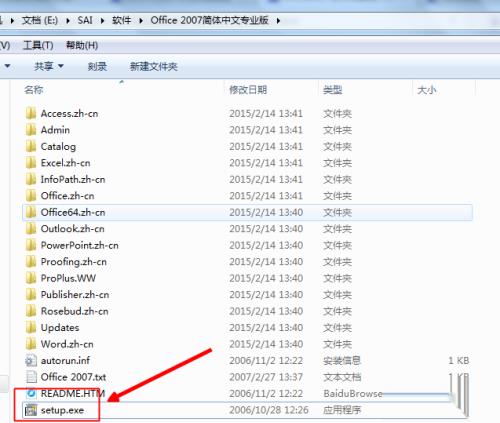Select the setup.exe file name
Image resolution: width=500 pixels, height=423 pixels.
pyautogui.click(x=62, y=410)
